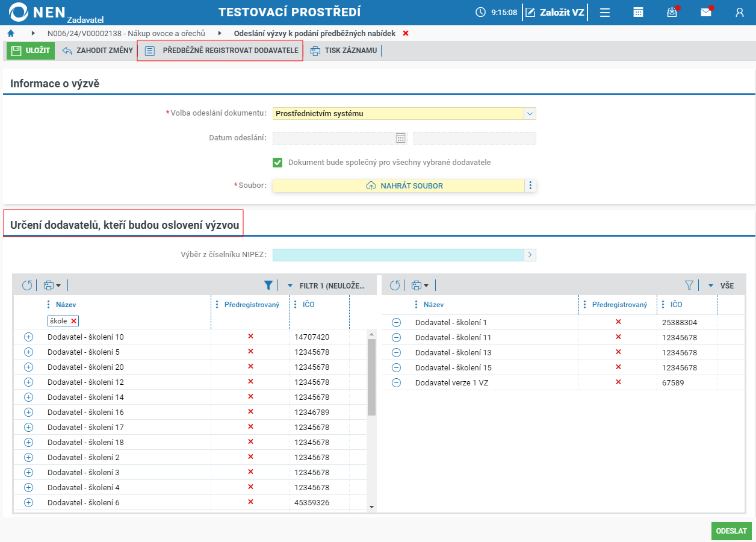
Task: Click NAHRÁT SOUBOR upload button
Action: (398, 185)
